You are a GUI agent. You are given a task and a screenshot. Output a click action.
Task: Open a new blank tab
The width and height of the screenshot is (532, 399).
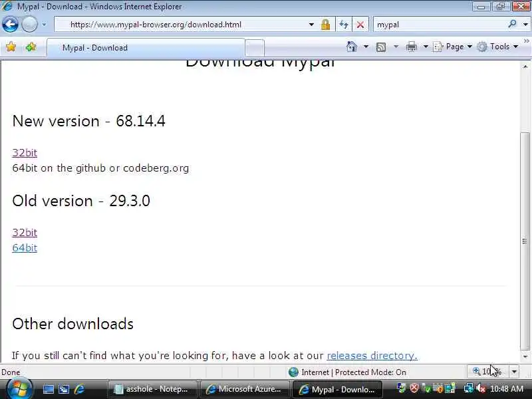point(255,48)
